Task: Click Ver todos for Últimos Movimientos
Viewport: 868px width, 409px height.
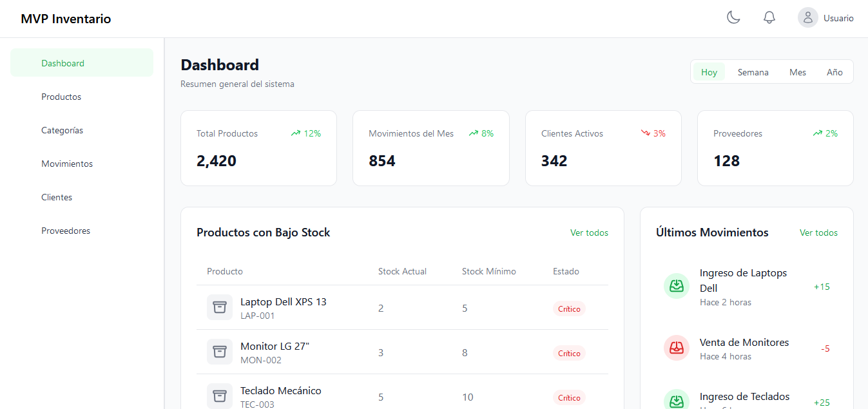Action: click(x=818, y=233)
